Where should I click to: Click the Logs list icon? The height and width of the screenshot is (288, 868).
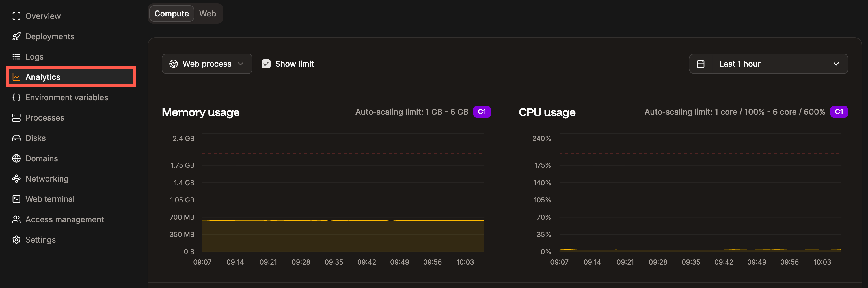[x=16, y=56]
